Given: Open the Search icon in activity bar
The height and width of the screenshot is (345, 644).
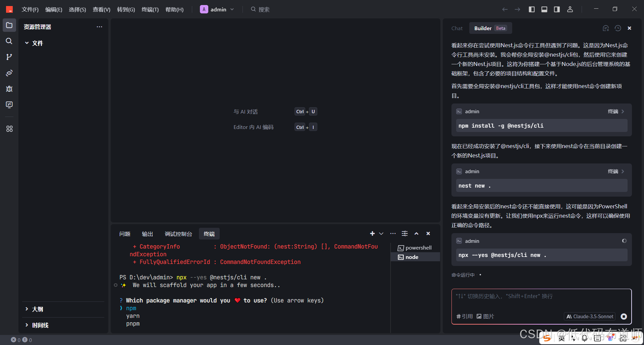Looking at the screenshot, I should click(x=9, y=41).
